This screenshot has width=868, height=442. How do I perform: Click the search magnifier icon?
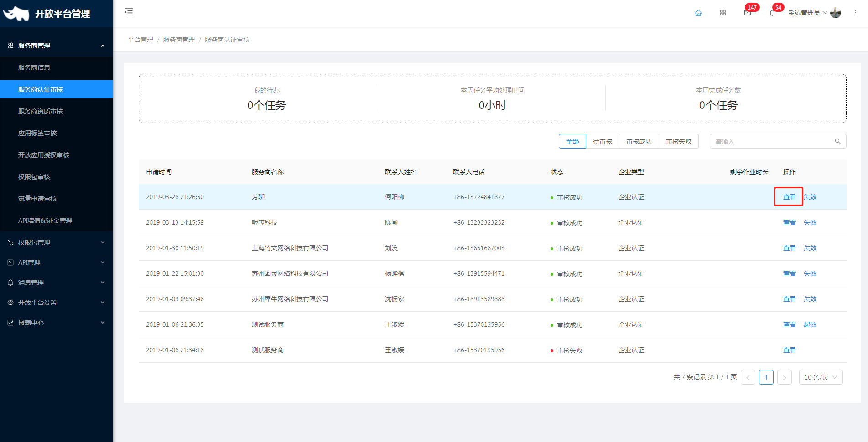click(838, 141)
